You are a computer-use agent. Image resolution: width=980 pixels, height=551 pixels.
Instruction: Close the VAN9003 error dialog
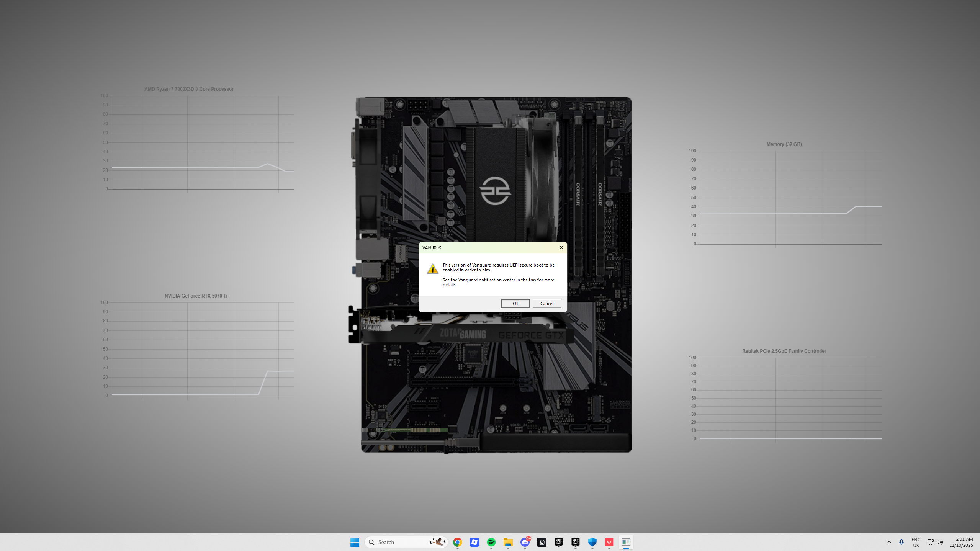tap(561, 247)
